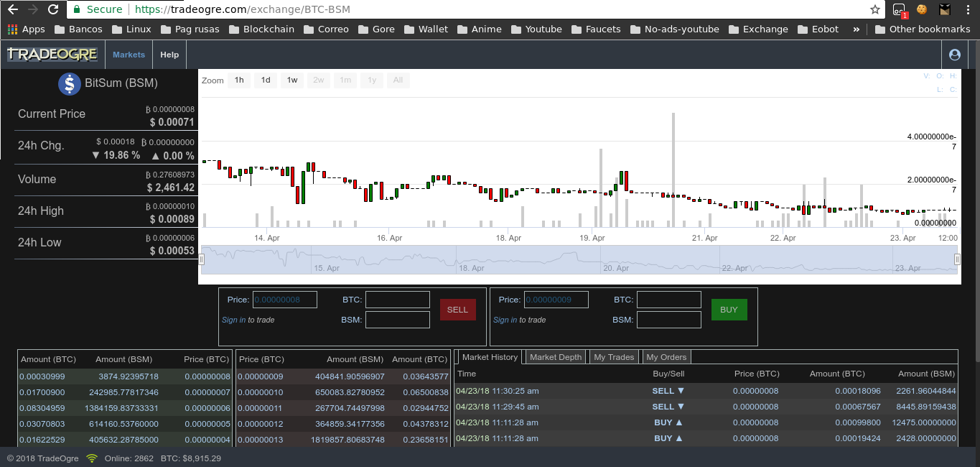This screenshot has width=980, height=467.
Task: Open the Linux bookmark folder
Action: tap(131, 29)
